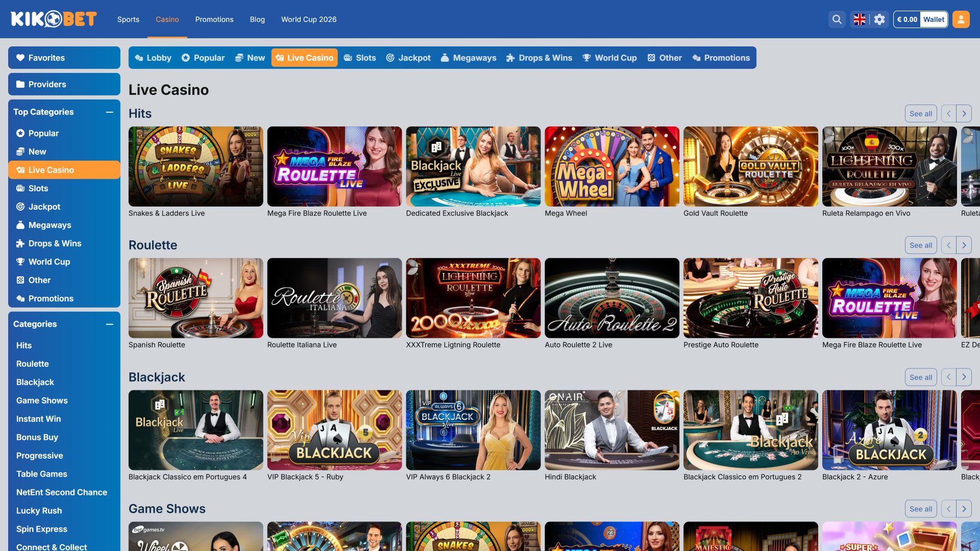980x551 pixels.
Task: Go to Promotions in top navigation
Action: click(x=214, y=19)
